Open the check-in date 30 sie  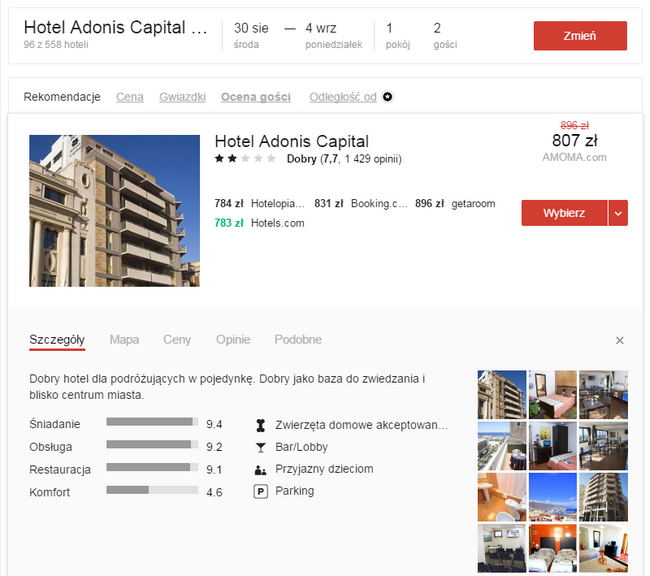tap(251, 35)
